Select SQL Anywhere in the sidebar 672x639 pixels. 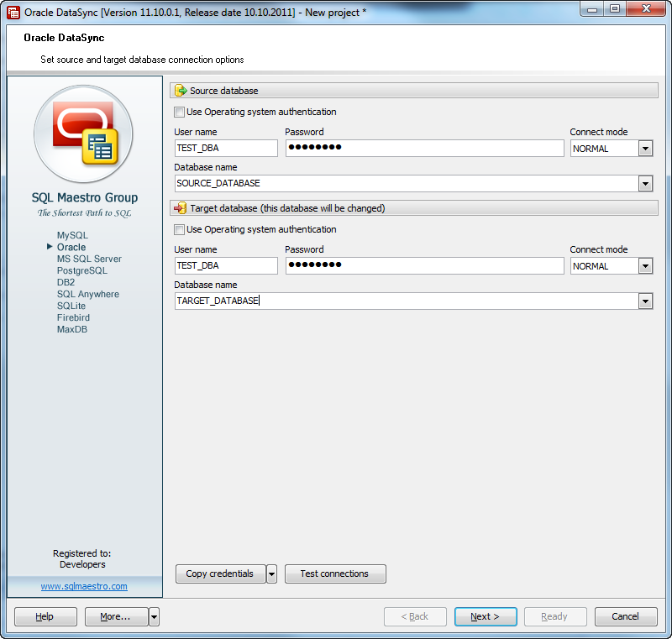[87, 294]
